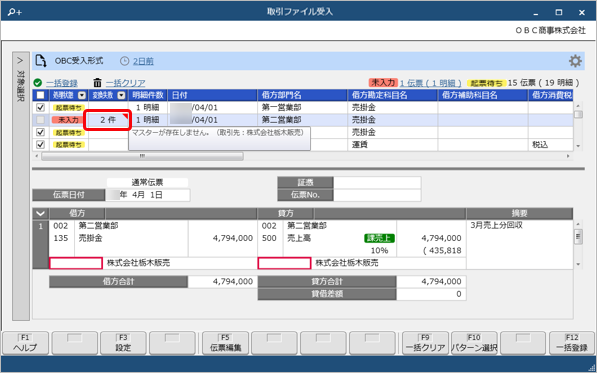This screenshot has width=597, height=373.
Task: Expand the 対象選択 side panel
Action: [21, 186]
